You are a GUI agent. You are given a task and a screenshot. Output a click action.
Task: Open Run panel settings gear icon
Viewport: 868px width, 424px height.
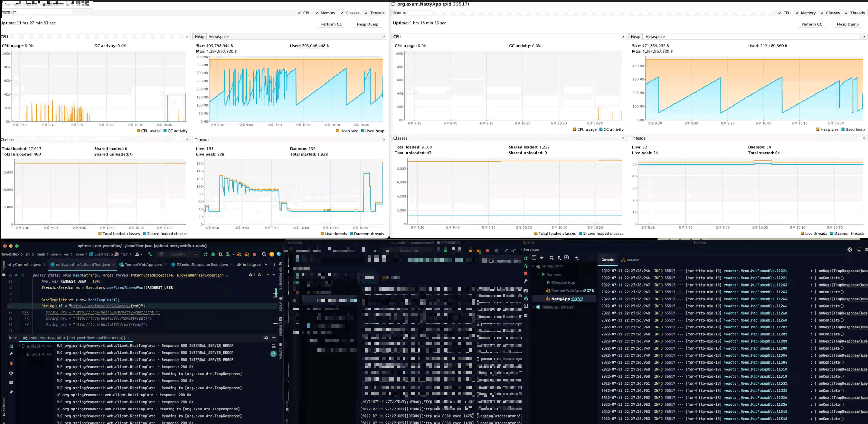266,338
